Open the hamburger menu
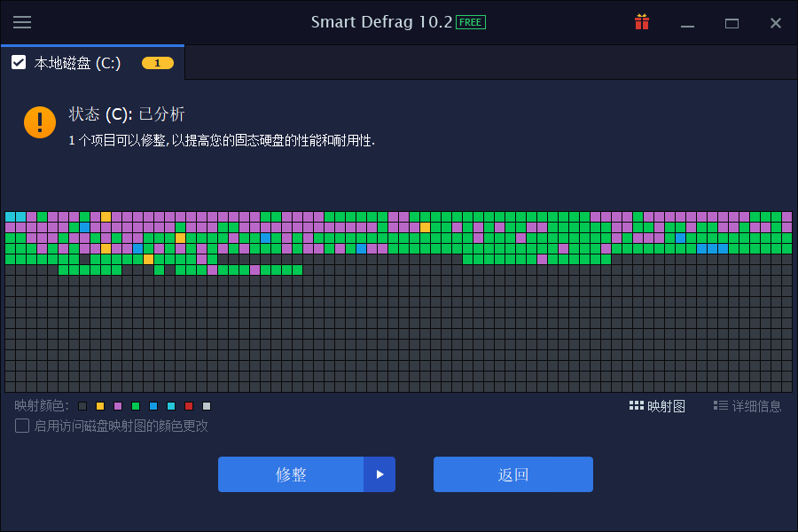 click(x=22, y=22)
